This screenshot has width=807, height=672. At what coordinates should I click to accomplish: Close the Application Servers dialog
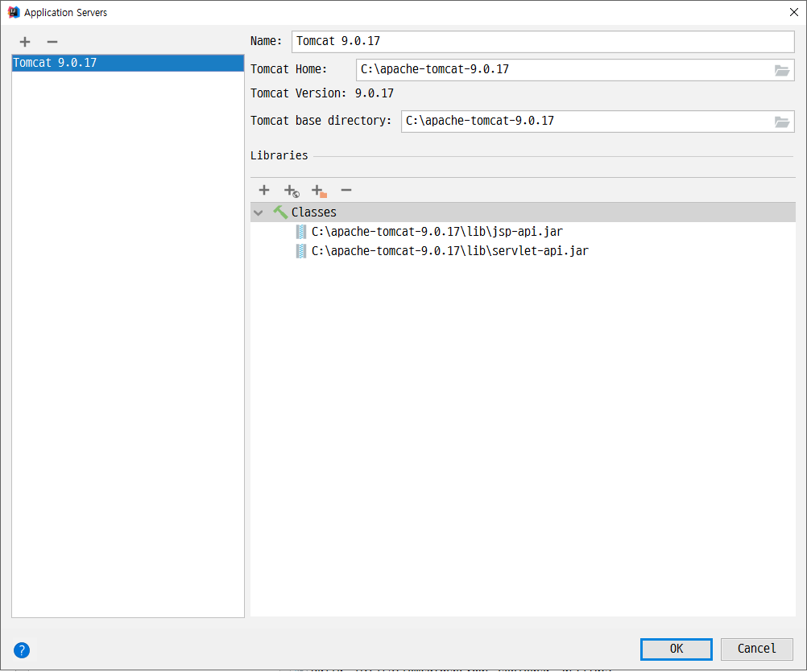pyautogui.click(x=793, y=12)
